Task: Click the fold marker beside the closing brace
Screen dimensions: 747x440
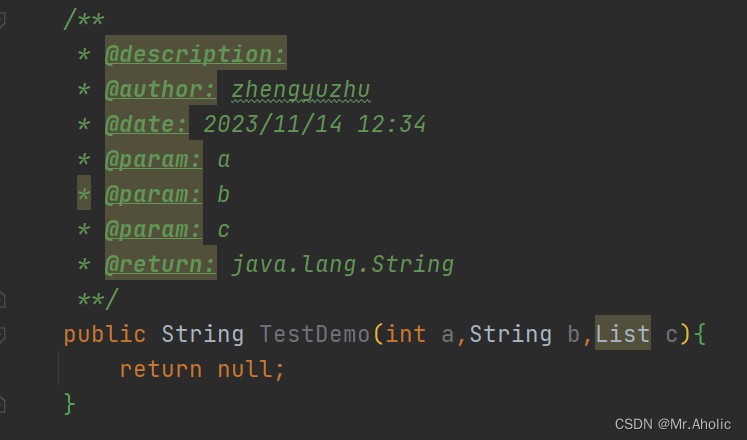Action: (x=3, y=404)
